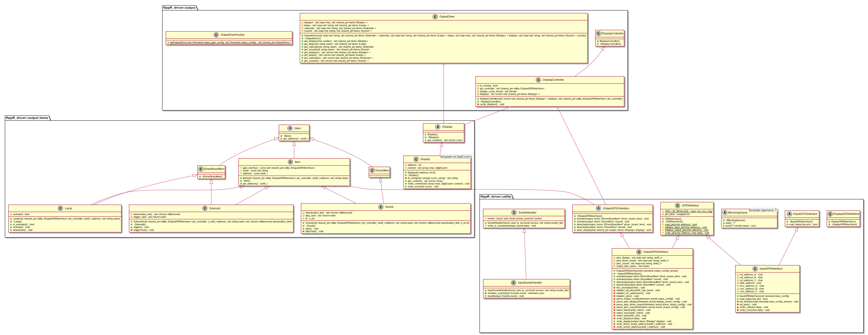This screenshot has height=335, width=868.
Task: Click the IOutputGPIOInterface abstract A icon
Action: 599,208
